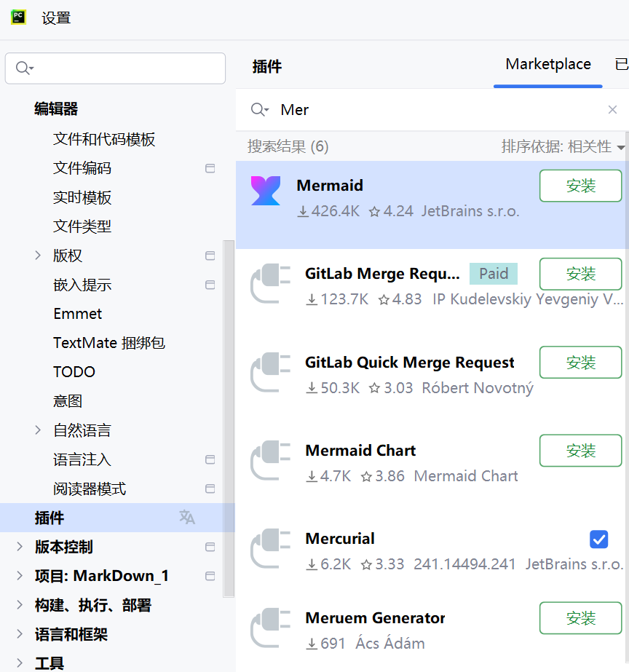Click the star rating icon for Mermaid Chart
Screen dimensions: 629x672
point(366,476)
